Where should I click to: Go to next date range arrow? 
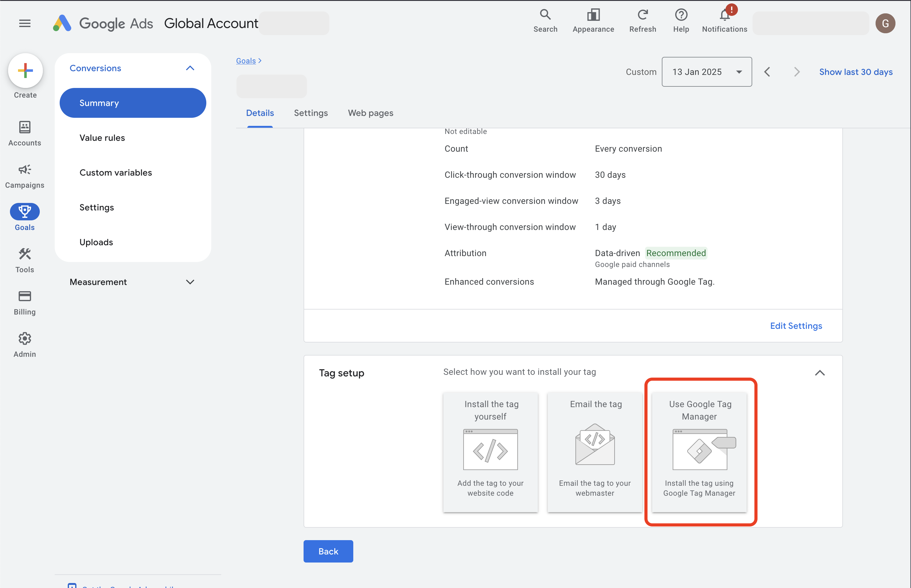coord(797,72)
